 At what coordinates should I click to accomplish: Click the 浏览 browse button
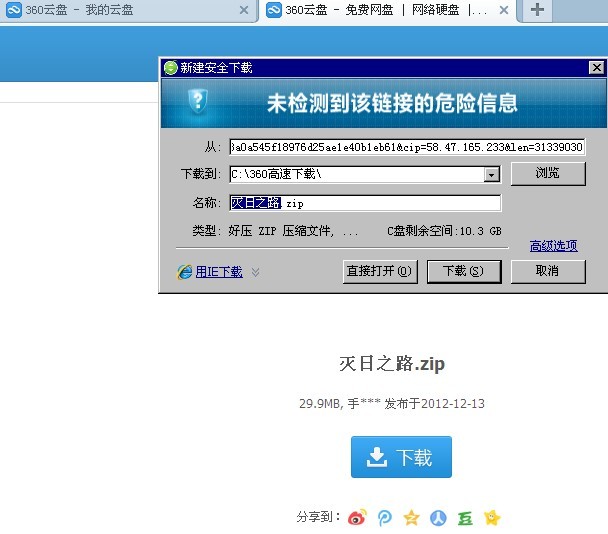(548, 173)
